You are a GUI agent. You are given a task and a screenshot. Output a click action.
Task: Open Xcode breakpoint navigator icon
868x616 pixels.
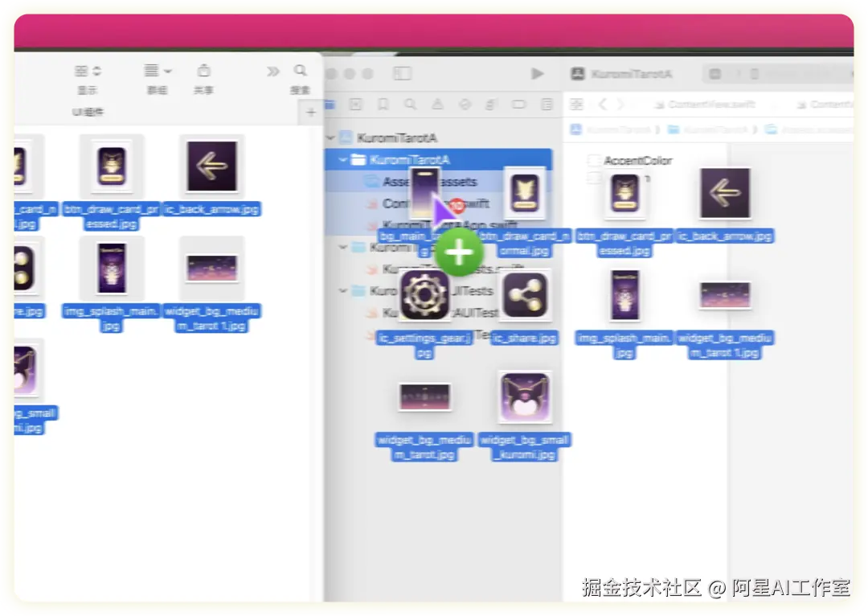(518, 105)
